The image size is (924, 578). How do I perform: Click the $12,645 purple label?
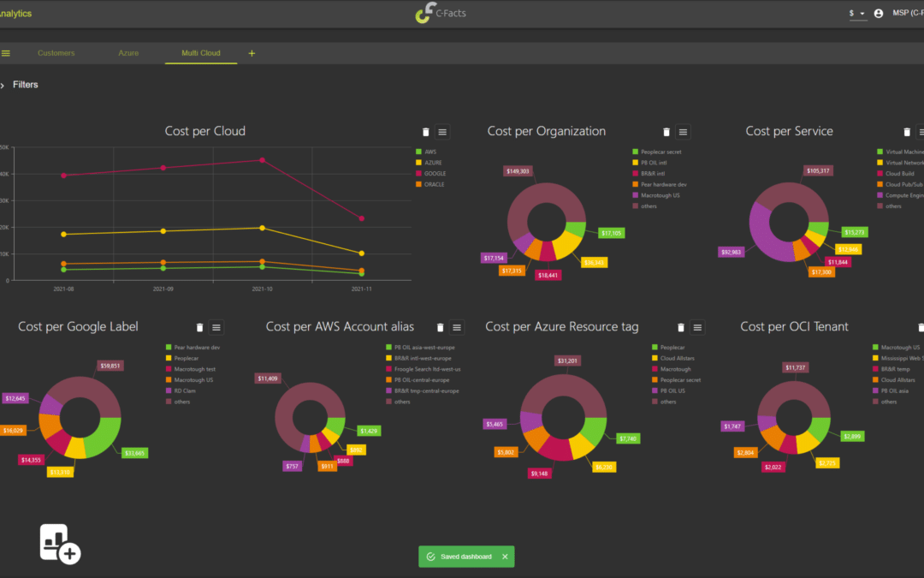pos(15,399)
